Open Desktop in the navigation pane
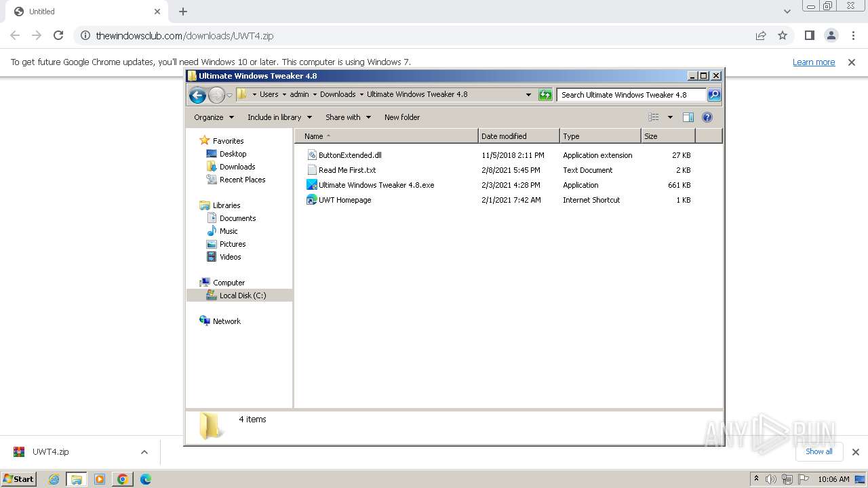 click(x=233, y=154)
